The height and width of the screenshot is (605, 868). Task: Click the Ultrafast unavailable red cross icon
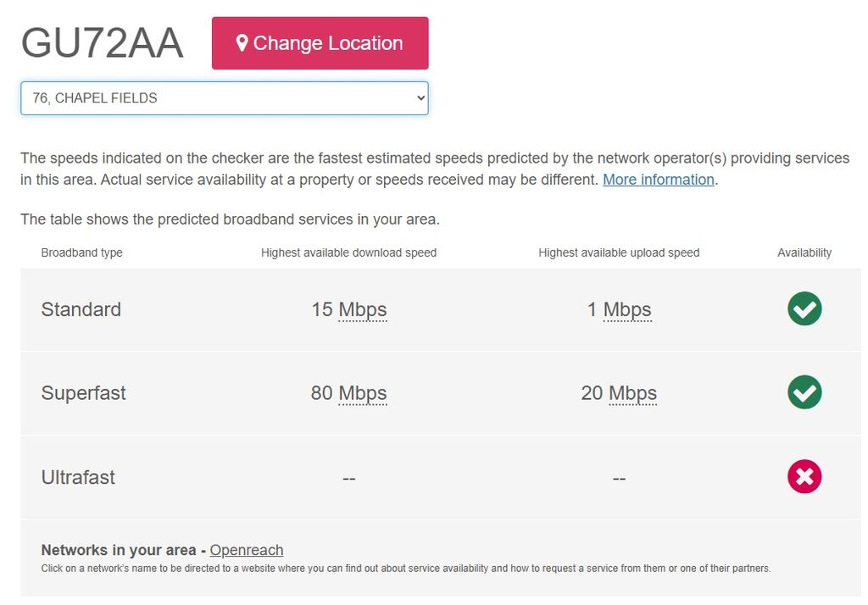(804, 476)
